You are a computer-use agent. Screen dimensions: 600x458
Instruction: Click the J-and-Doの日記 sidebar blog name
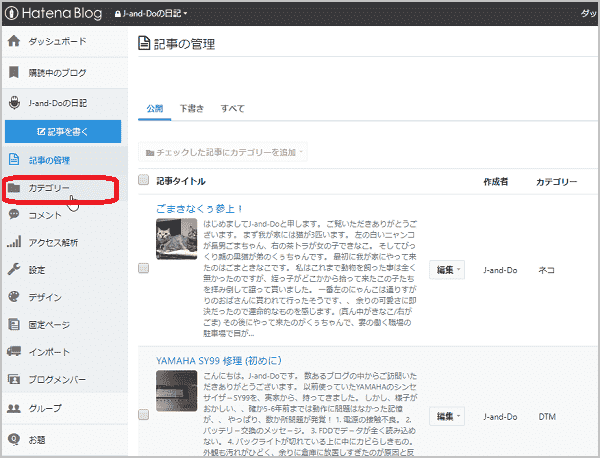[x=58, y=103]
